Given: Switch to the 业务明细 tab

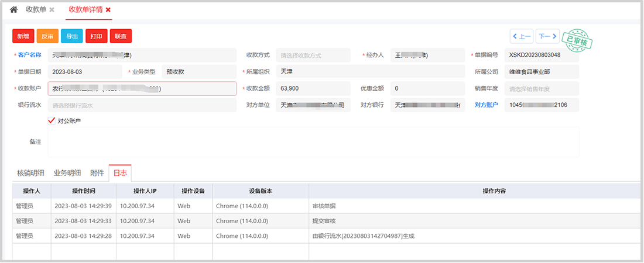Looking at the screenshot, I should point(67,173).
